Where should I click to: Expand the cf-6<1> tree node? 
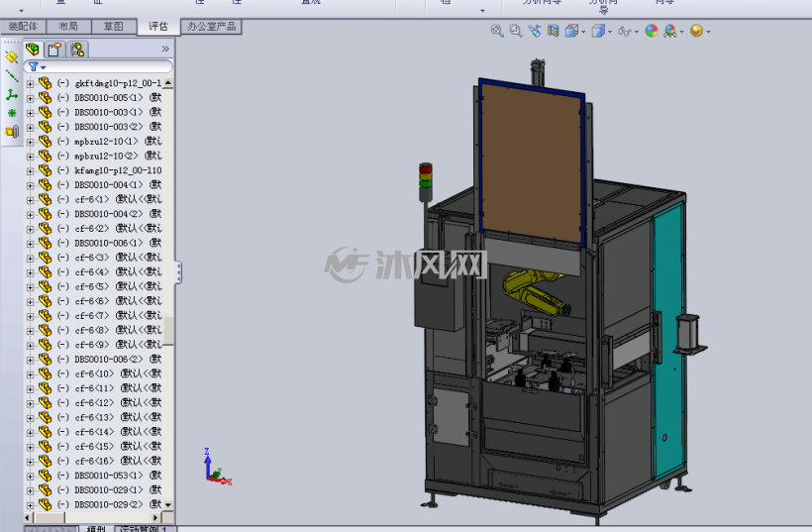coord(30,200)
